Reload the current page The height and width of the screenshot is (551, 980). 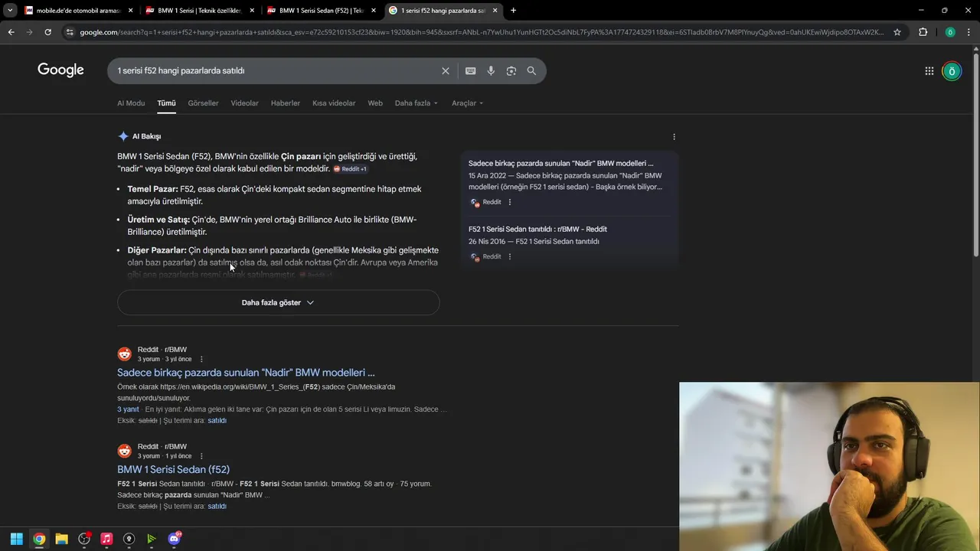pyautogui.click(x=47, y=32)
